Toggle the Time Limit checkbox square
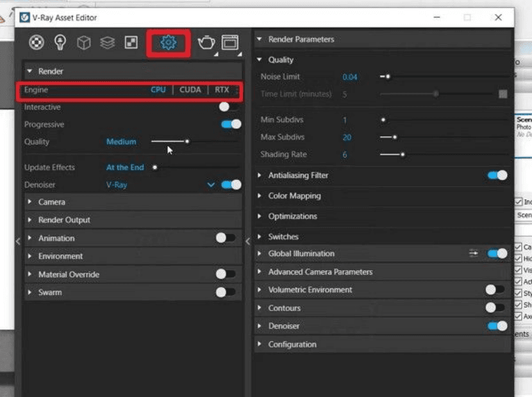 [x=503, y=94]
